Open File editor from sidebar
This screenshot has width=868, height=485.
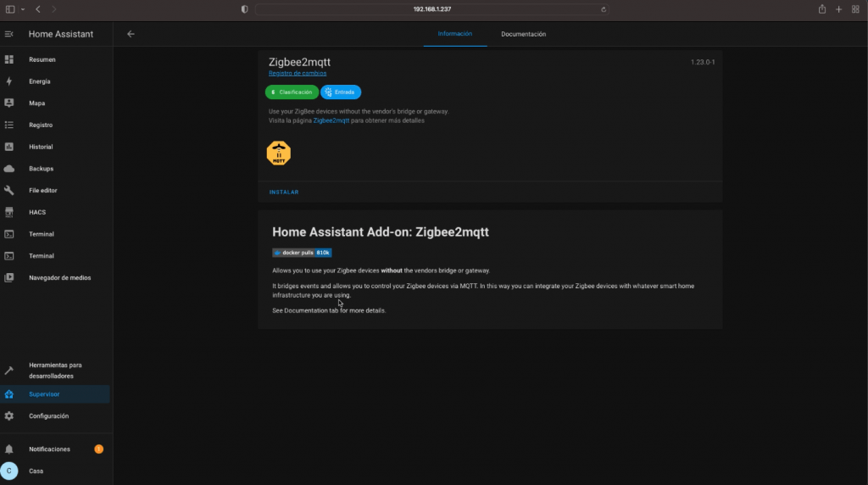[x=43, y=190]
